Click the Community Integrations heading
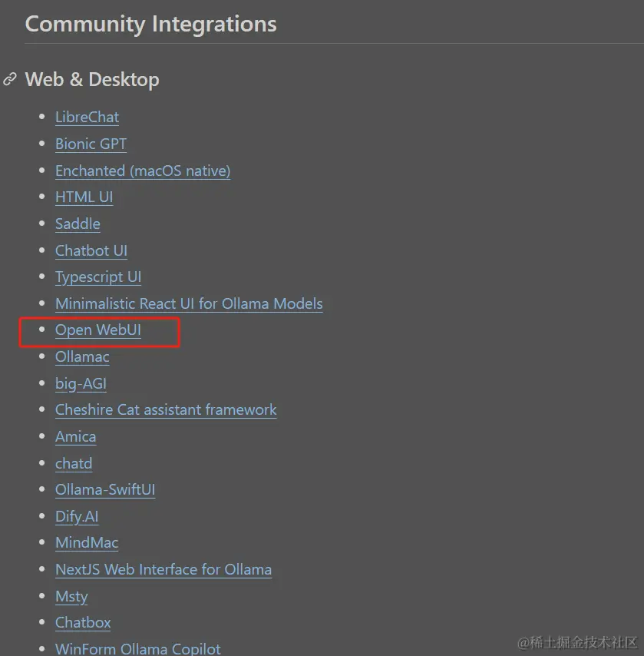The width and height of the screenshot is (644, 656). [x=151, y=24]
